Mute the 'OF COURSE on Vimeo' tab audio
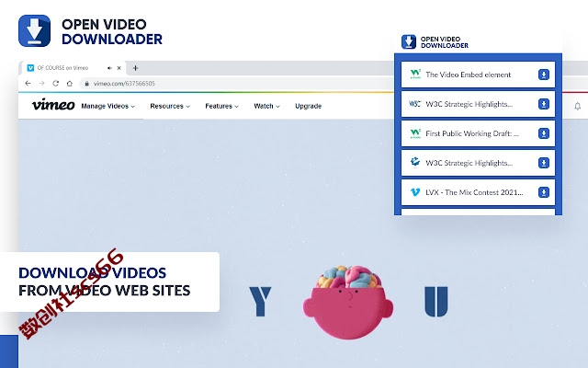 point(109,68)
